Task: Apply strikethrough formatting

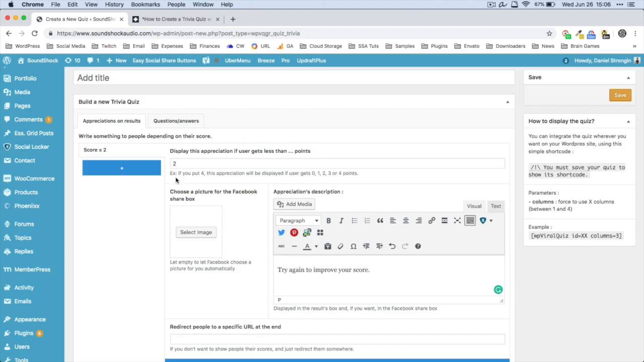Action: [281, 246]
